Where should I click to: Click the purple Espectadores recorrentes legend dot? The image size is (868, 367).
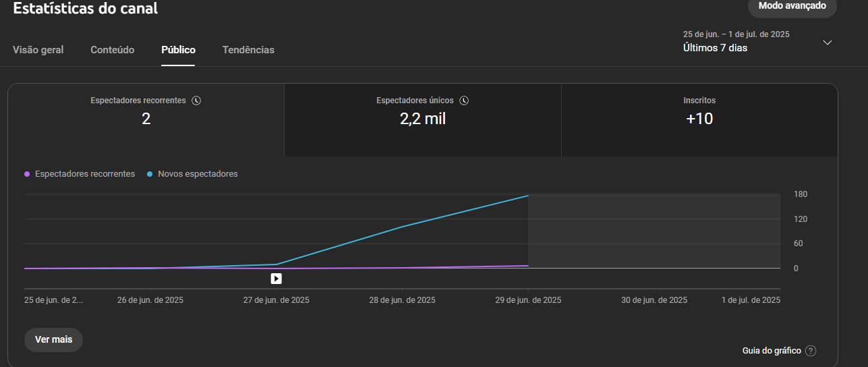(x=27, y=174)
